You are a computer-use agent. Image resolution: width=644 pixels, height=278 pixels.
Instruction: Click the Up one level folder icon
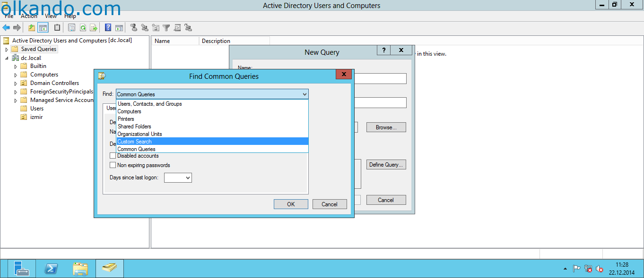32,27
